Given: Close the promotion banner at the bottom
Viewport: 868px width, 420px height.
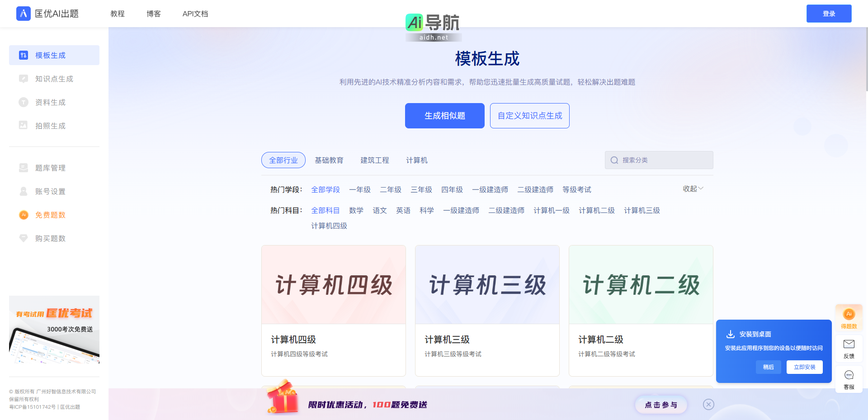Looking at the screenshot, I should pos(708,405).
